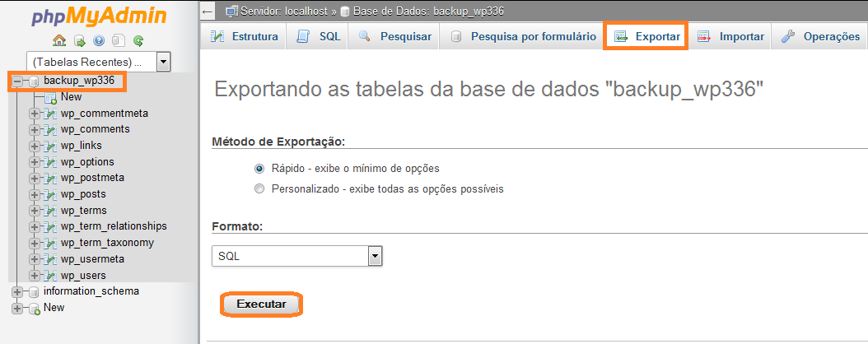The height and width of the screenshot is (344, 868).
Task: Click the back arrow beside Servidor
Action: click(x=208, y=11)
